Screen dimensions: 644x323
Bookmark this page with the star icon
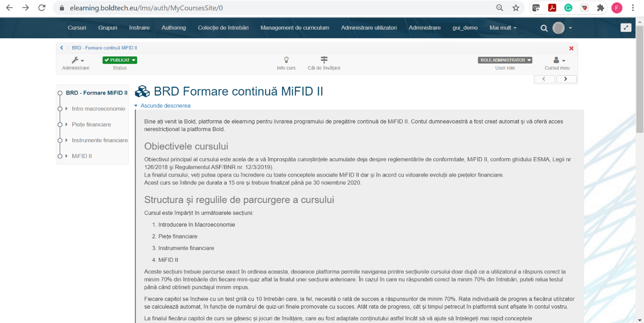(515, 8)
